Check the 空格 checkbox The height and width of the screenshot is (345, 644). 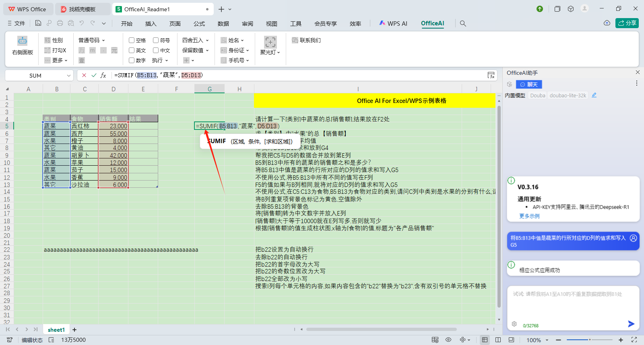coord(132,40)
